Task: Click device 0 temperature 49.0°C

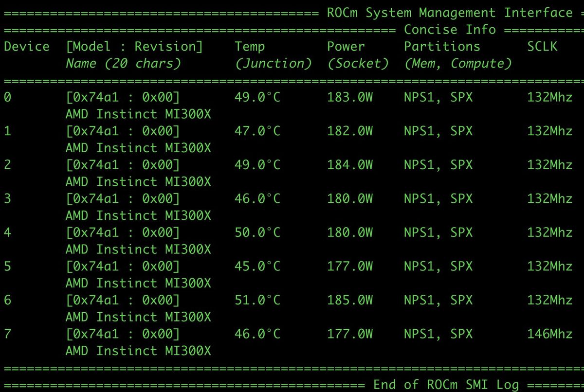Action: (x=257, y=97)
